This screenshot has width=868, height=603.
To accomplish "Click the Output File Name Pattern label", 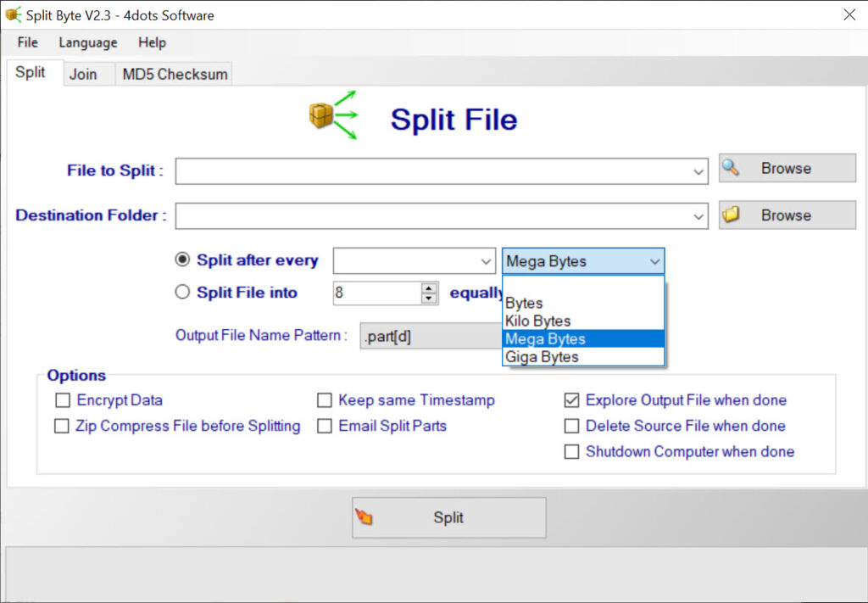I will click(x=261, y=336).
